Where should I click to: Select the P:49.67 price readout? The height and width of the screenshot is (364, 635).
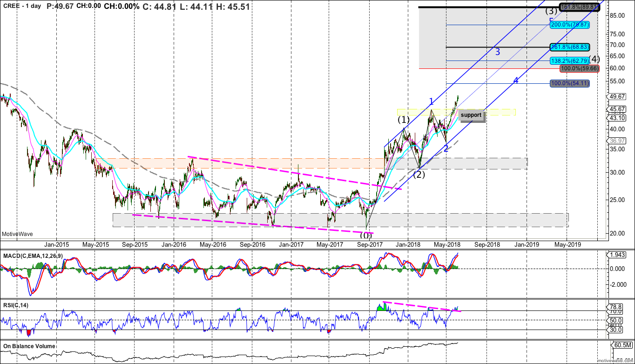[x=61, y=6]
